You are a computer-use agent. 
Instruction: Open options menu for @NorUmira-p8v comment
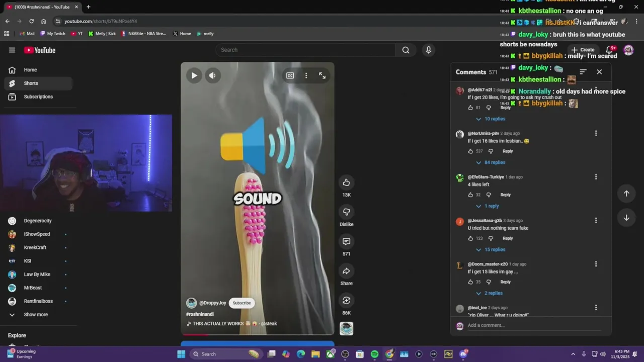596,133
